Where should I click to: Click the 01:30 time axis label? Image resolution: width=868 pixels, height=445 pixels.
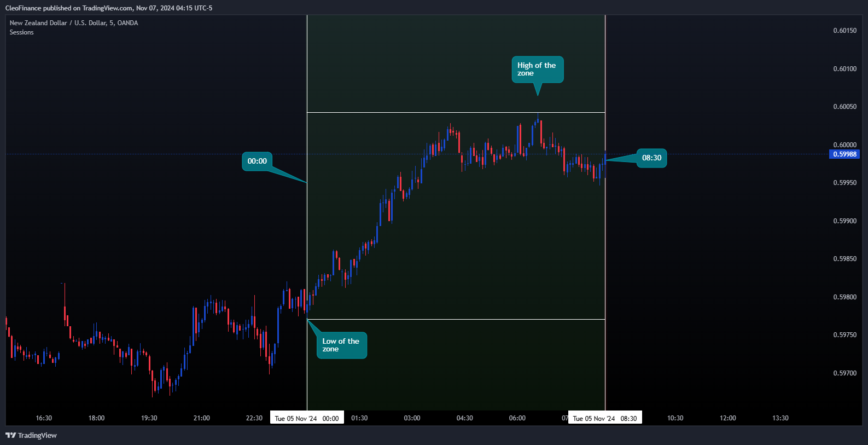click(x=359, y=418)
